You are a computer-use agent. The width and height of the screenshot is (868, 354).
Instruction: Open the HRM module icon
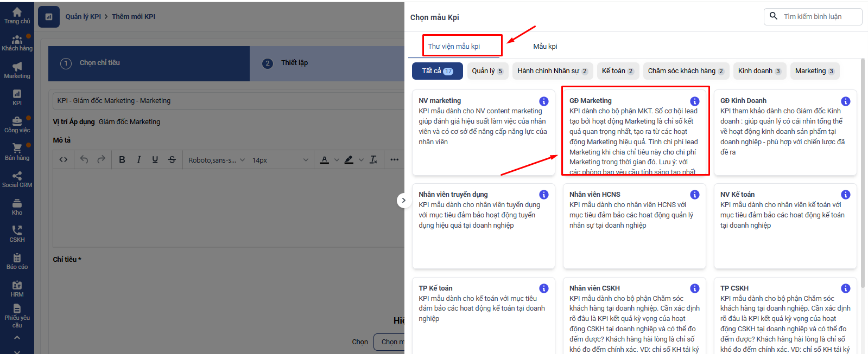17,288
